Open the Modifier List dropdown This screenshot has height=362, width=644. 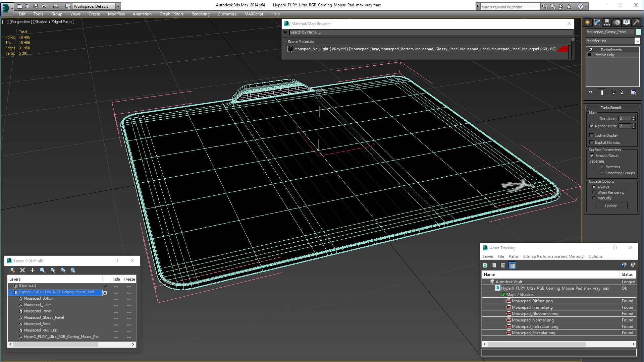(637, 41)
